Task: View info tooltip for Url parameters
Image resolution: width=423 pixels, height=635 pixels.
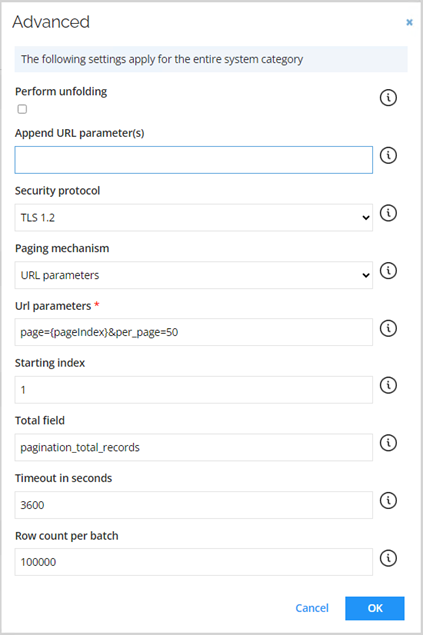Action: (x=388, y=328)
